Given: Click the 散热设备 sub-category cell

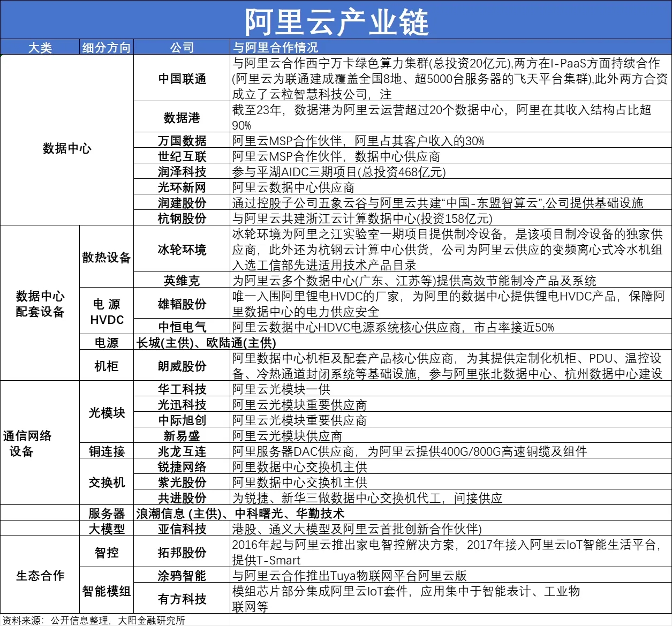Looking at the screenshot, I should coord(107,257).
